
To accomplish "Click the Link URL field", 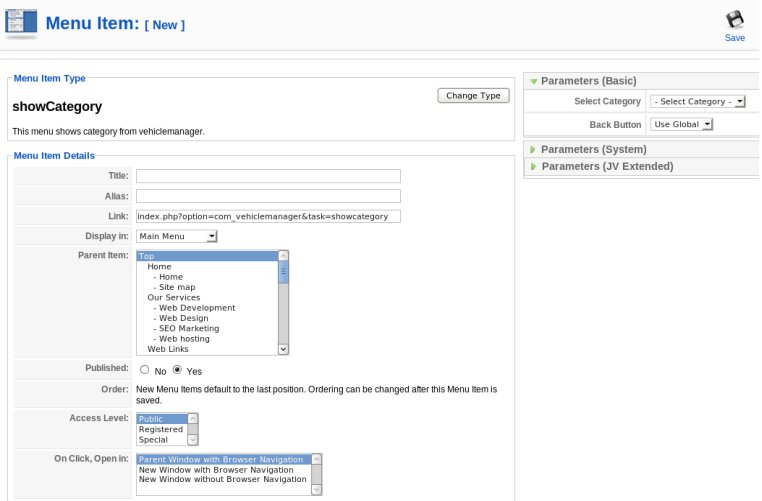I will [268, 216].
